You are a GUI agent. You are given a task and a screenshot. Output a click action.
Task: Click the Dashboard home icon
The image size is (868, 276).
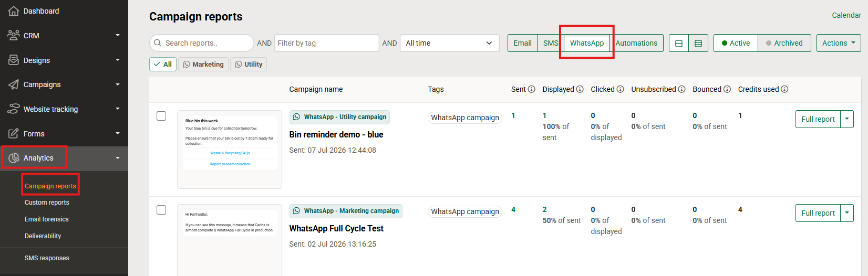click(14, 10)
